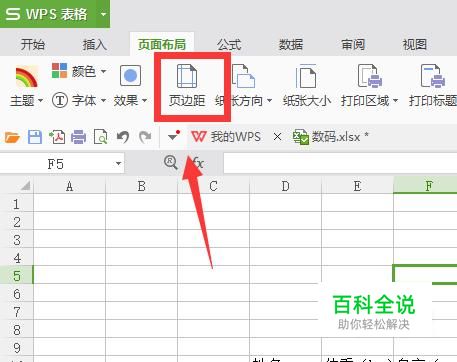Select column B header
This screenshot has height=362, width=457.
[142, 186]
